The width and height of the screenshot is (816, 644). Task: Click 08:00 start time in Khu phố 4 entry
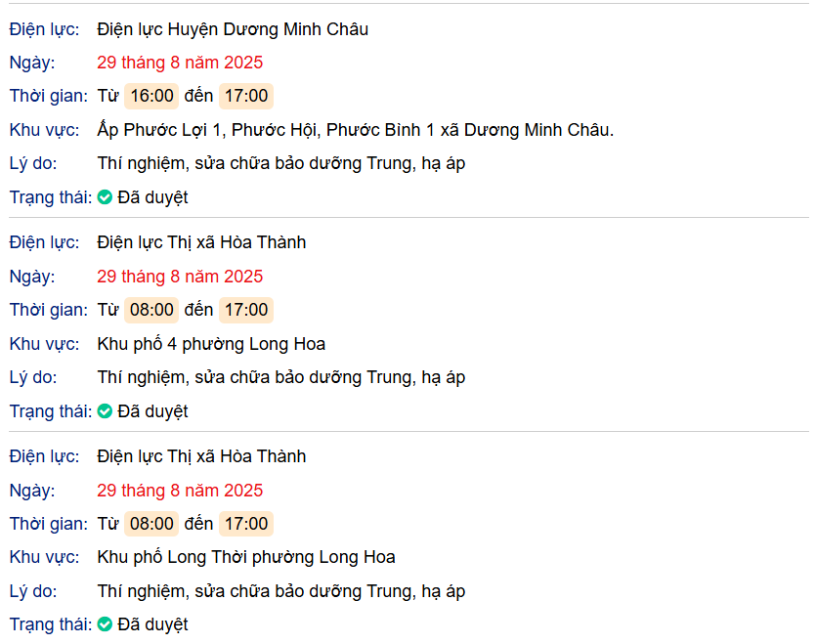[151, 310]
